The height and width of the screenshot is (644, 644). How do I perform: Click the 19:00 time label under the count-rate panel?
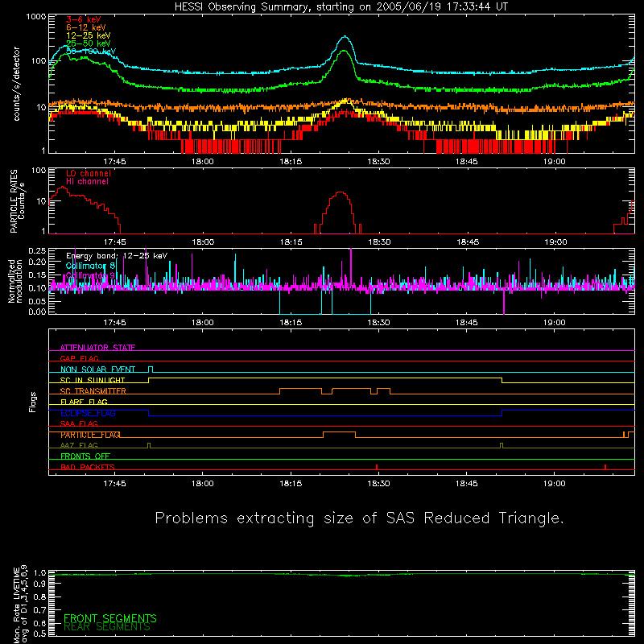[x=555, y=162]
